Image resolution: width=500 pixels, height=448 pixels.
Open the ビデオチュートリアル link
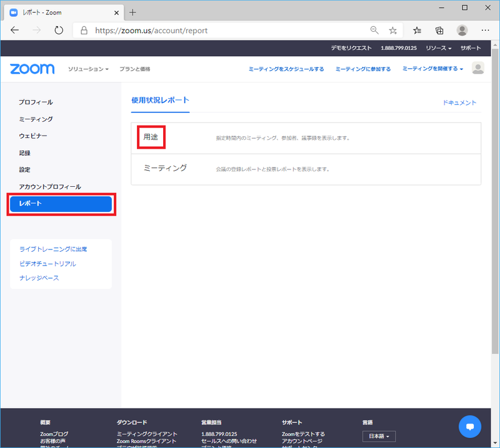tap(48, 264)
